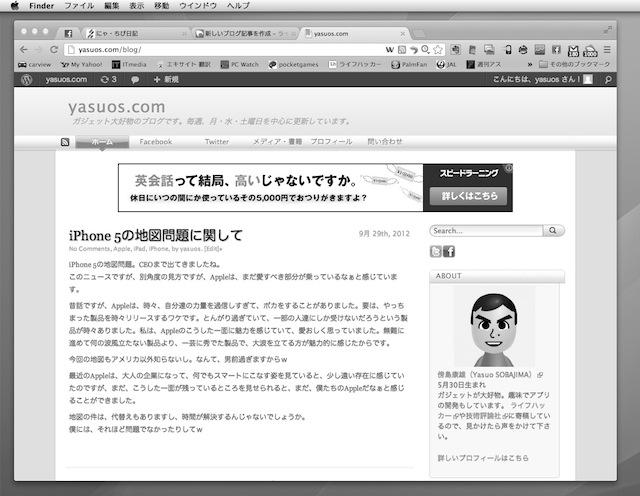Viewport: 640px width, 496px height.
Task: Click the Mii avatar image in ABOUT
Action: pyautogui.click(x=494, y=327)
